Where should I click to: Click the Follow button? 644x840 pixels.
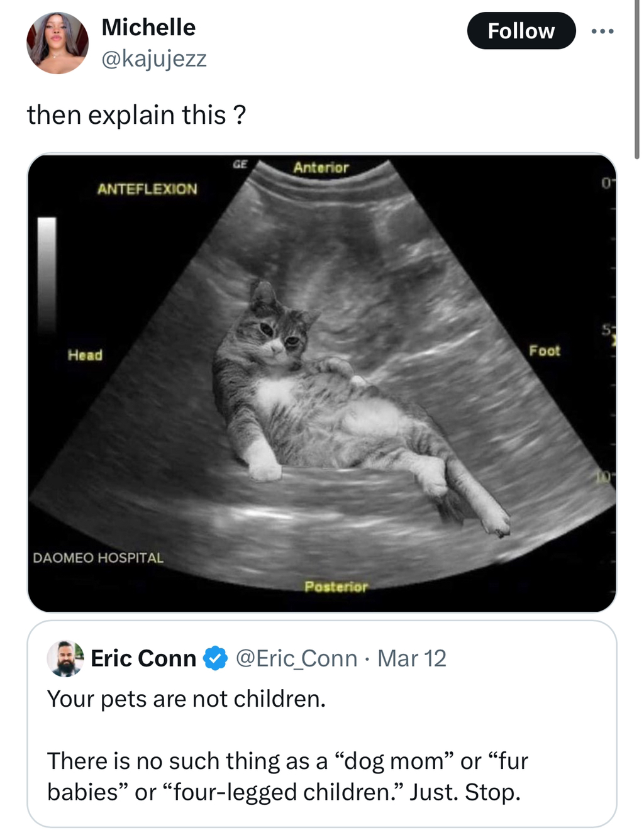point(521,31)
